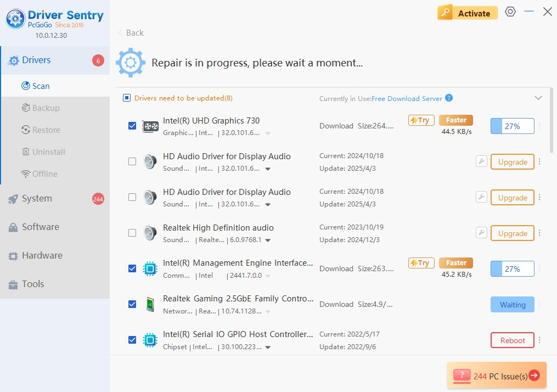Open more options for Intel(R) Management Engine Interface

tap(539, 268)
